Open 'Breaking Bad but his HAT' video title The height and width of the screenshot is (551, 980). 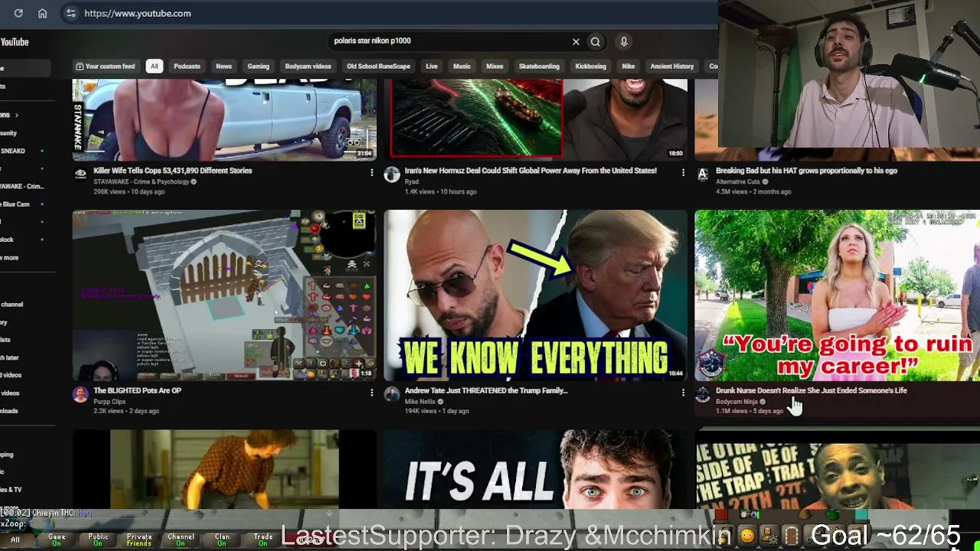(806, 171)
